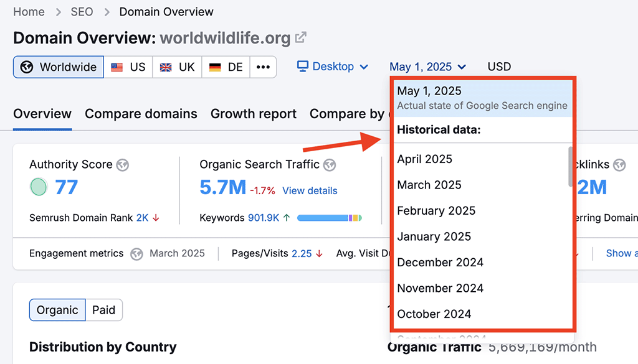The width and height of the screenshot is (638, 364).
Task: Click the globe icon beside Backlinks heading
Action: (619, 165)
